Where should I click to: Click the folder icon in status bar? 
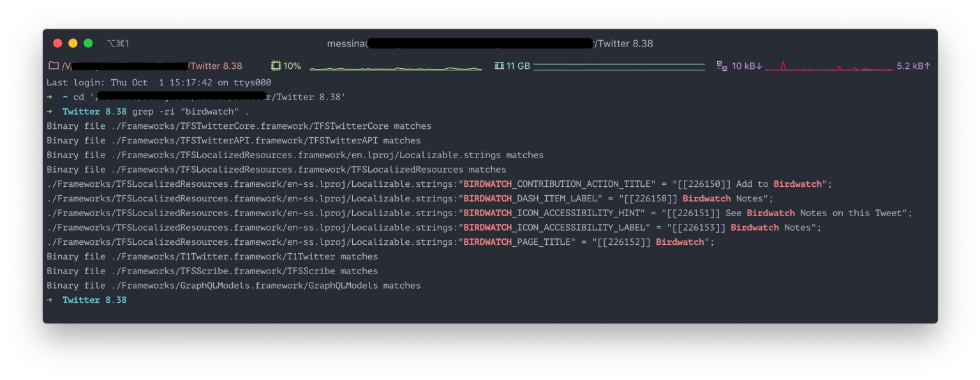[x=54, y=66]
